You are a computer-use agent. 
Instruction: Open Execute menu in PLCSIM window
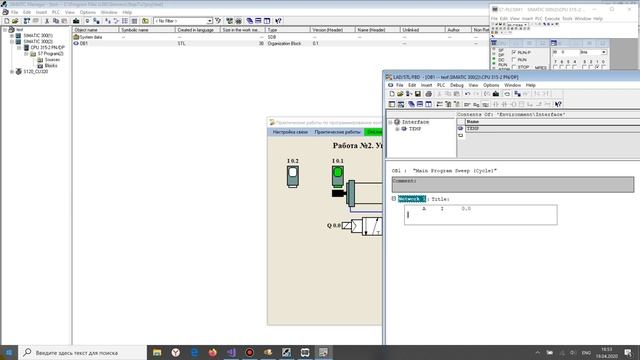552,19
